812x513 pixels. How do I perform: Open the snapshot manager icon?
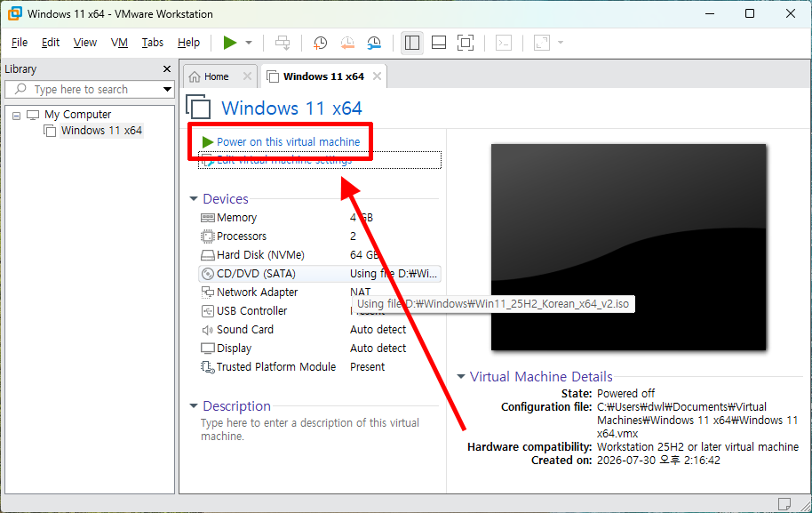[x=374, y=43]
